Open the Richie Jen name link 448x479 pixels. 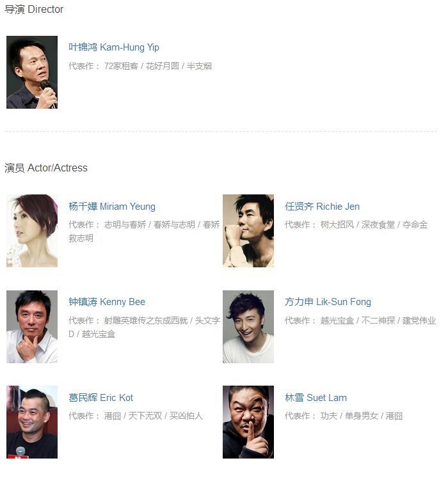(322, 207)
